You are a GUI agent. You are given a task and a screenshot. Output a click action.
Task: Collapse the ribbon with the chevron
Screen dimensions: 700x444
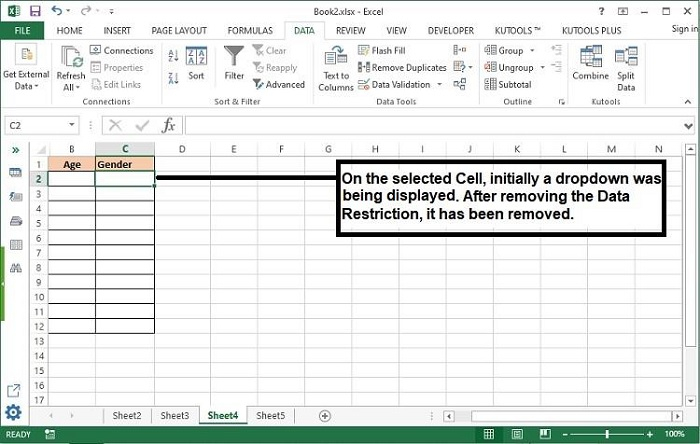click(x=688, y=102)
